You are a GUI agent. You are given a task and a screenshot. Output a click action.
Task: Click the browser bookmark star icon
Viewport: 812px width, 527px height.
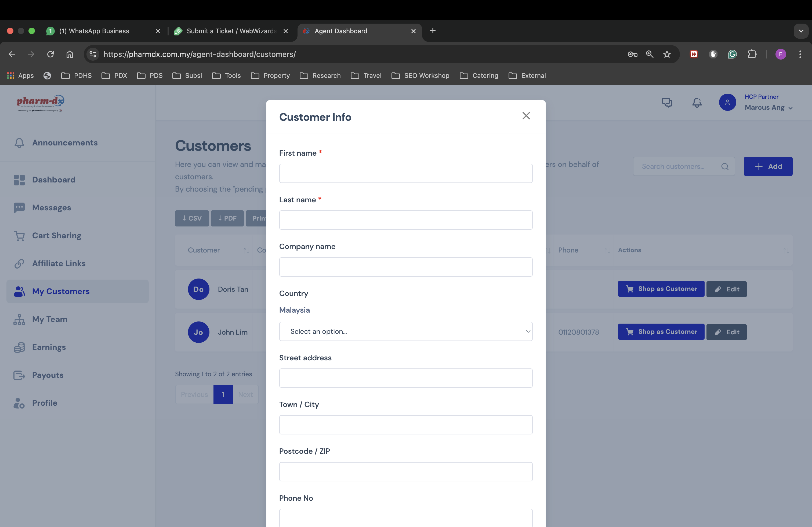tap(667, 54)
